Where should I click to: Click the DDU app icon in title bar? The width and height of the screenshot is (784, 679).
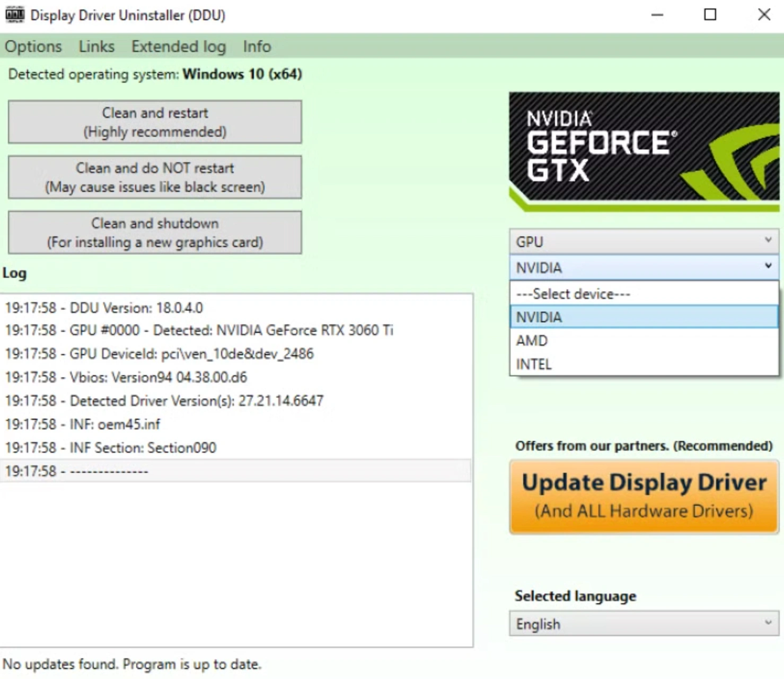click(15, 15)
